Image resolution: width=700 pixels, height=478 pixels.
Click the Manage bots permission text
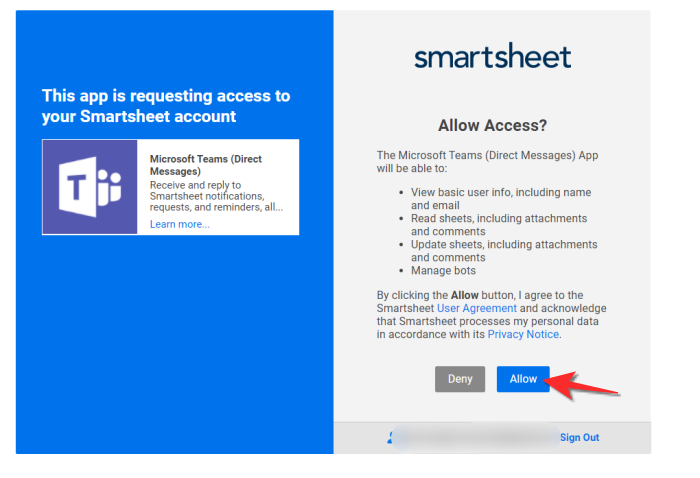443,270
